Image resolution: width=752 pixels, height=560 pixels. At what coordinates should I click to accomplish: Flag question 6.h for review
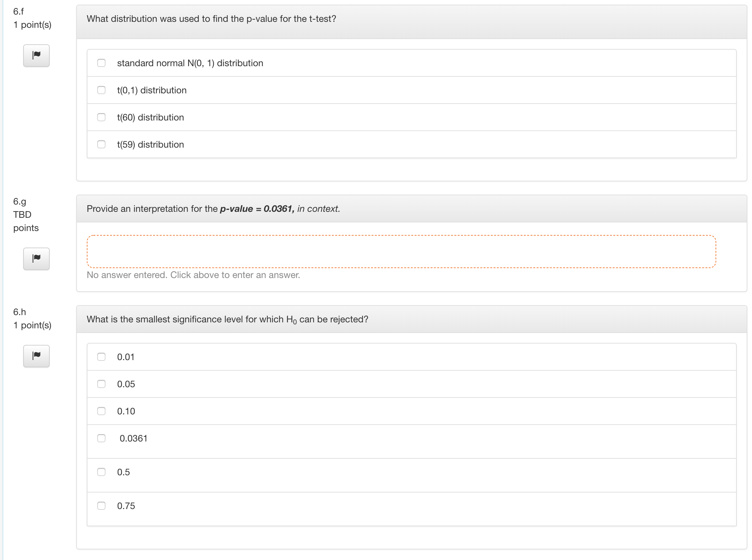[36, 356]
